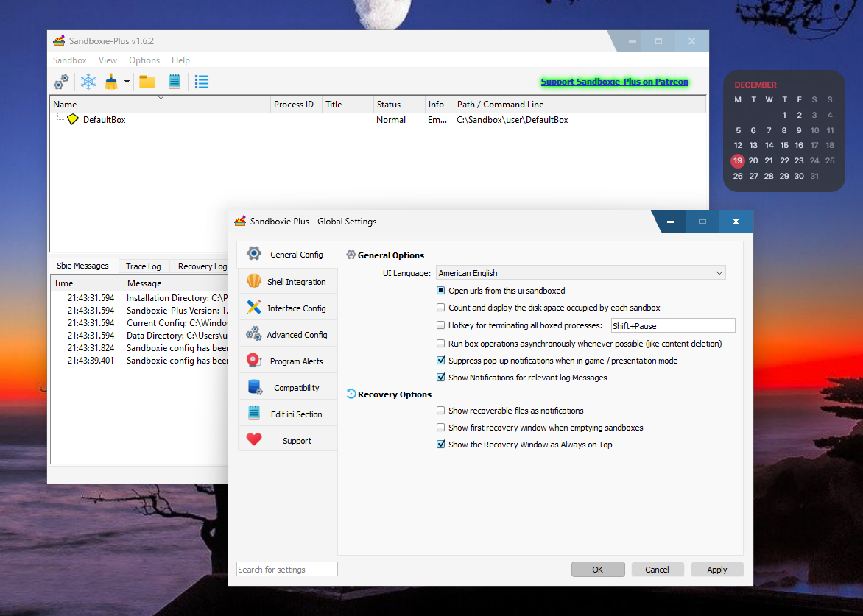Click the Apply button in Global Settings

click(x=717, y=569)
